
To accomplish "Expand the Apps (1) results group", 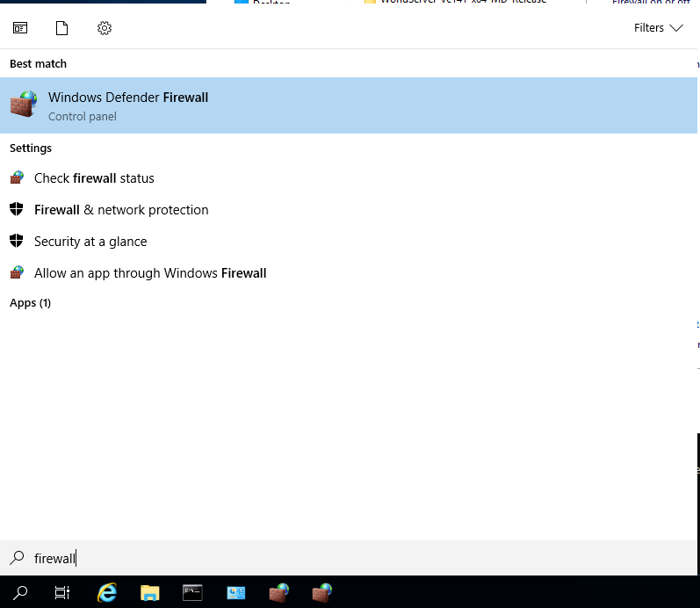I will 31,303.
